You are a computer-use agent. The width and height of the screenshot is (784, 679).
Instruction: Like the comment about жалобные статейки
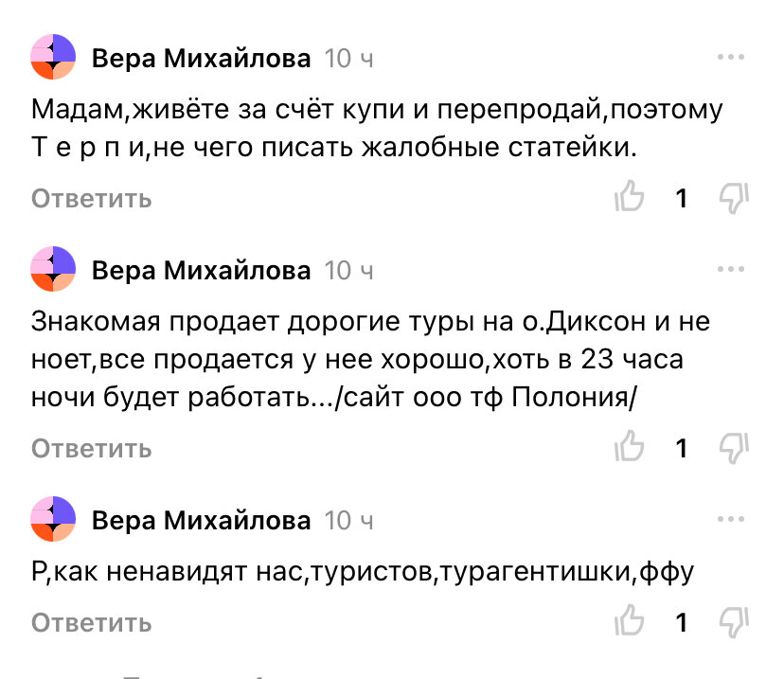point(631,198)
